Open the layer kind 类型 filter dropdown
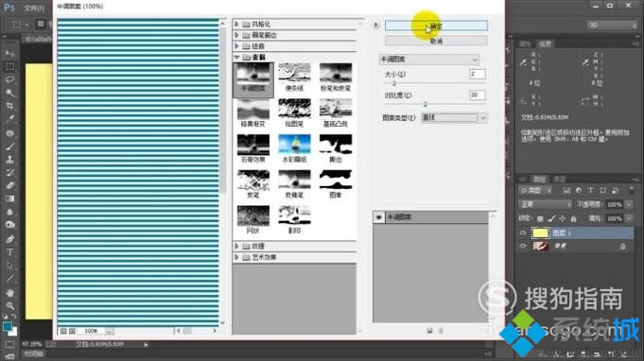Image resolution: width=644 pixels, height=361 pixels. click(535, 190)
